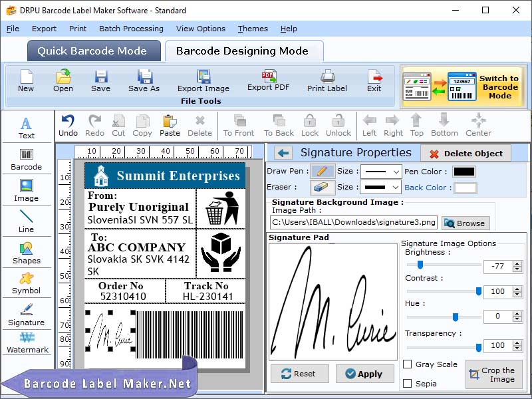532x399 pixels.
Task: Click the Exit icon in File Tools
Action: point(374,76)
